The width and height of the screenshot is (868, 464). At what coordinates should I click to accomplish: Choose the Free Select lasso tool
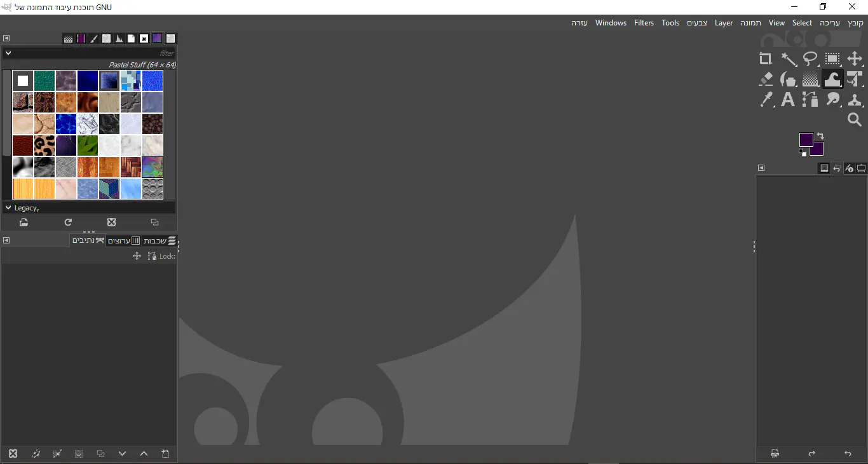[810, 59]
